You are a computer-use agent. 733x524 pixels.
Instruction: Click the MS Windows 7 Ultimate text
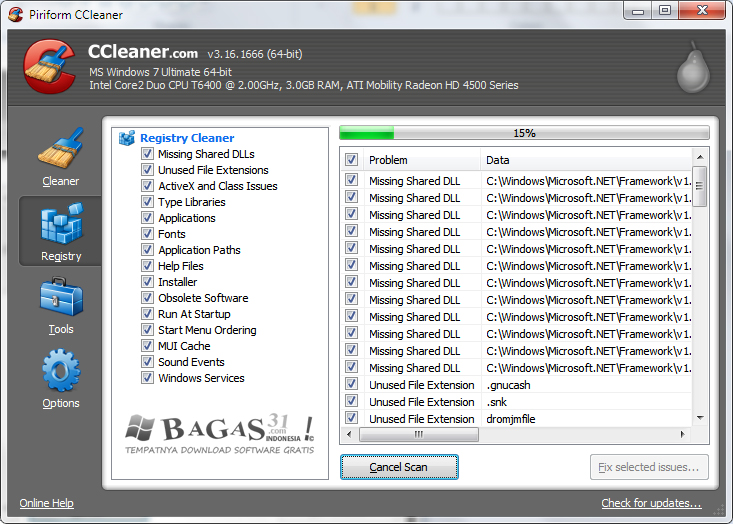[x=160, y=72]
